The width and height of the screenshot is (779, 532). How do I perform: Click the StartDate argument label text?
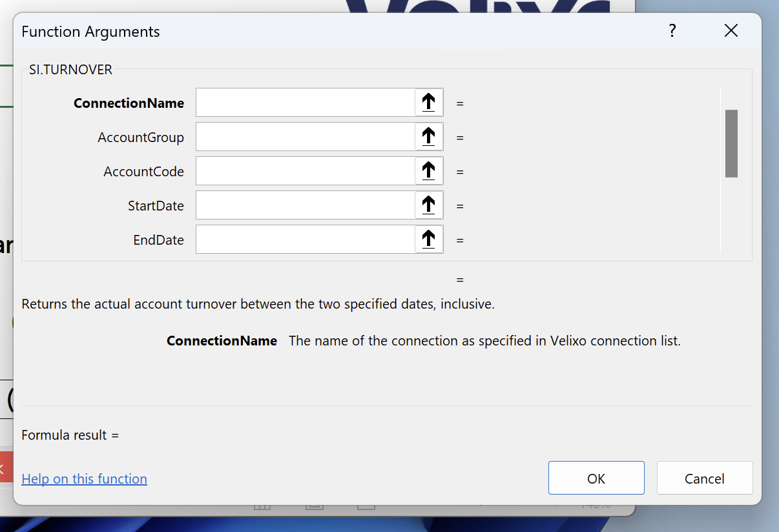coord(156,206)
